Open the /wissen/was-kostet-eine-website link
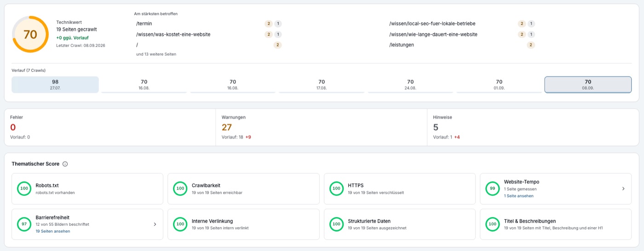This screenshot has width=644, height=251. click(x=173, y=34)
